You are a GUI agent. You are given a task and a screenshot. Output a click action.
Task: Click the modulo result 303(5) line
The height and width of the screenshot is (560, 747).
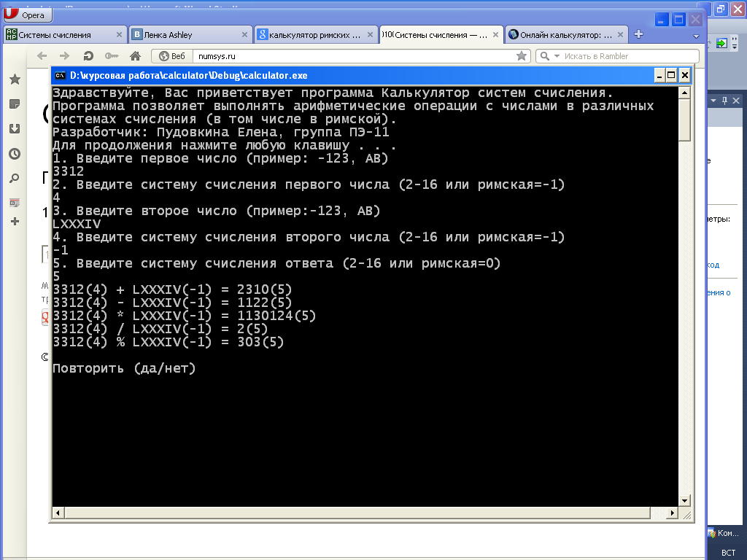169,342
